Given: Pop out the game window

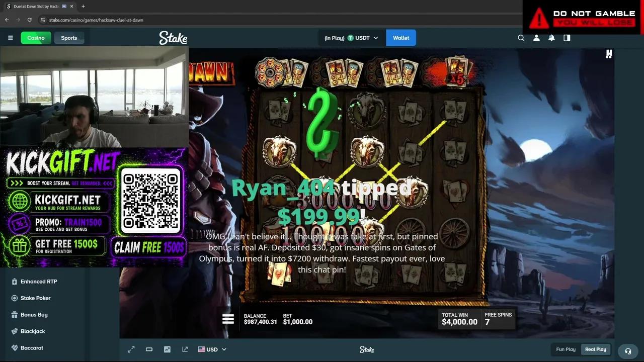Looking at the screenshot, I should pyautogui.click(x=185, y=349).
